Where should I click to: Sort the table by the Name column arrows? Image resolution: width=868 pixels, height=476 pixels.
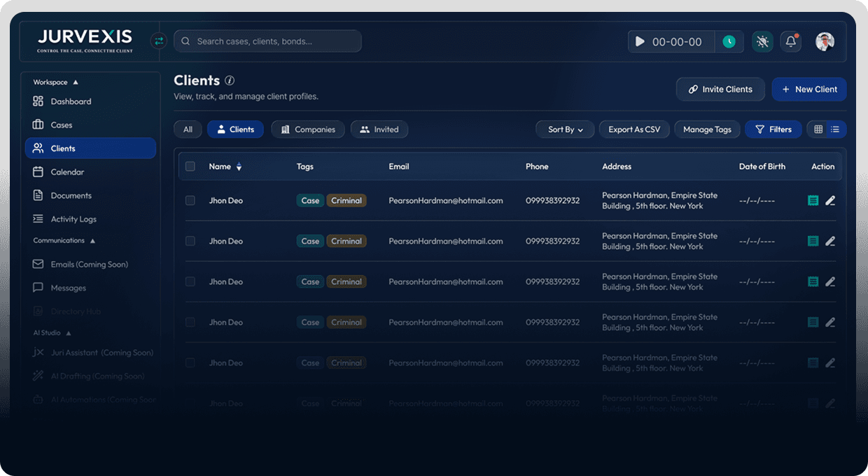239,167
